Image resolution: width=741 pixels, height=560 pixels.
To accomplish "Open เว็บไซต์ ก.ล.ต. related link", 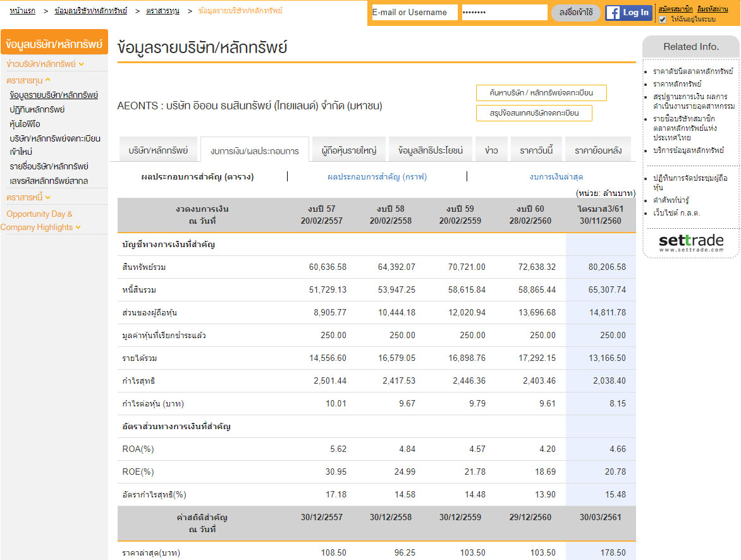I will click(677, 213).
